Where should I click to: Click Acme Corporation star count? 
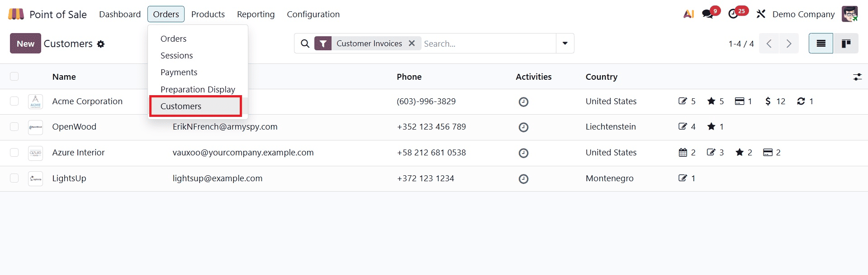click(716, 101)
